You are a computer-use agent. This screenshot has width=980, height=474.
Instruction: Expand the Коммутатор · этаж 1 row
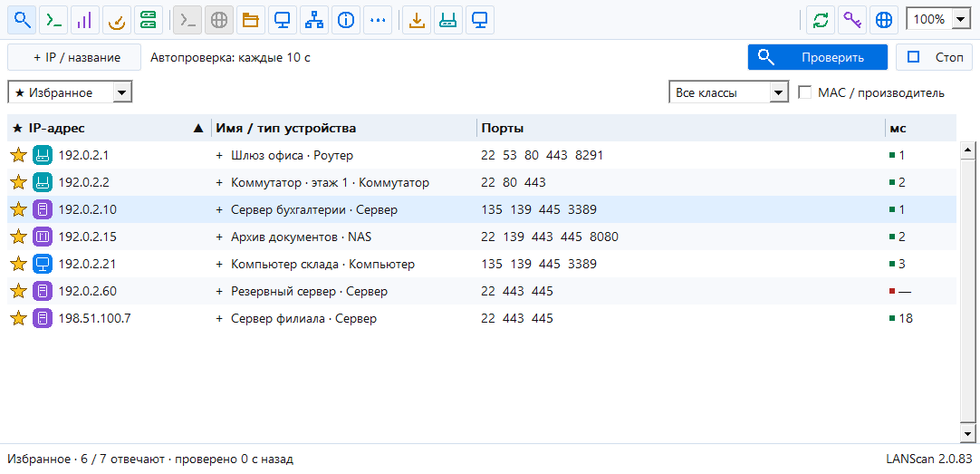point(219,182)
